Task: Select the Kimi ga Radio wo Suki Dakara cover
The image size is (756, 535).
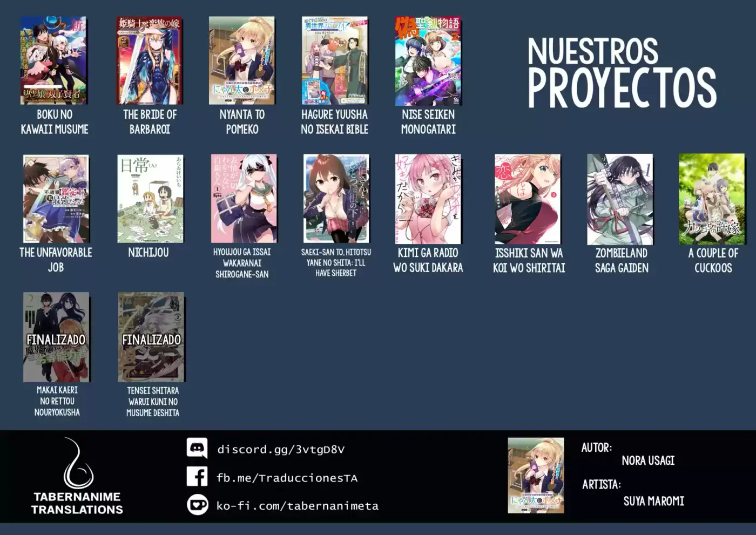Action: coord(428,199)
